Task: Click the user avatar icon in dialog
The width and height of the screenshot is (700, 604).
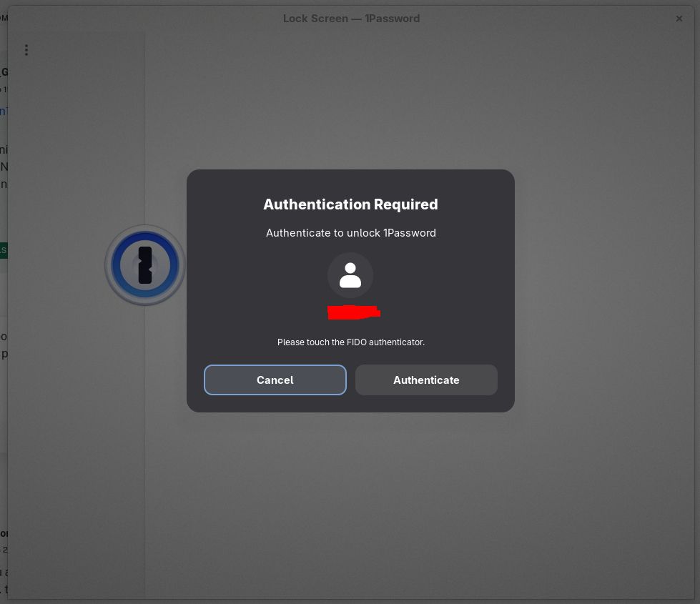Action: click(350, 275)
